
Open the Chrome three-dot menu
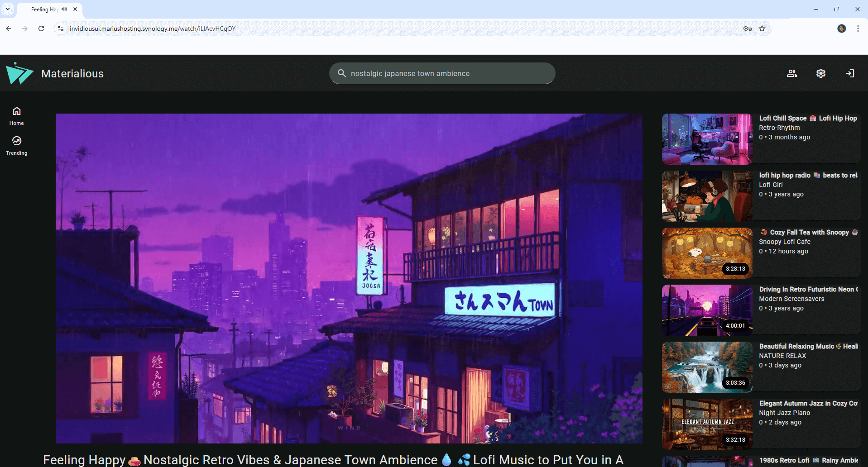(858, 29)
